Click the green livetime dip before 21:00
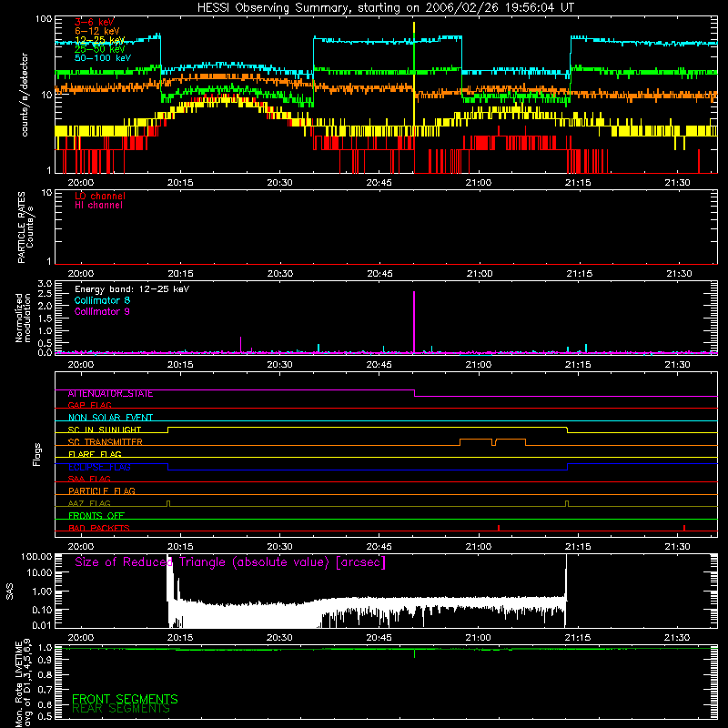728x728 pixels. (x=414, y=653)
